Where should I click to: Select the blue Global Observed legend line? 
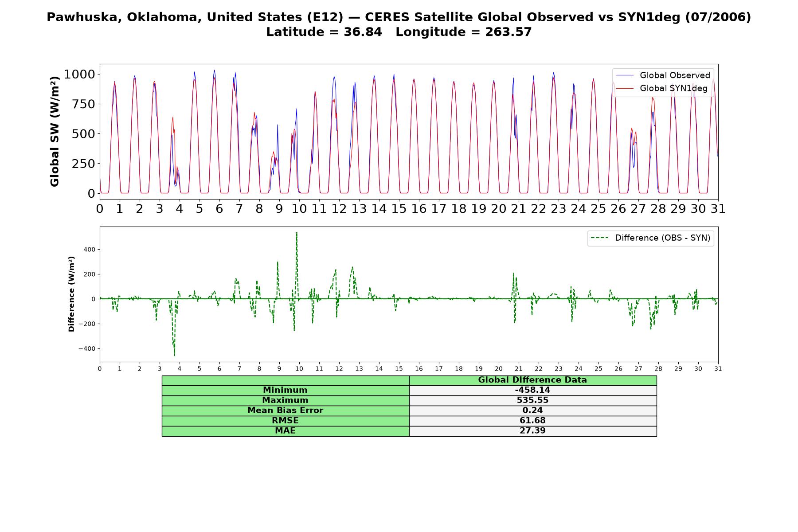coord(625,76)
